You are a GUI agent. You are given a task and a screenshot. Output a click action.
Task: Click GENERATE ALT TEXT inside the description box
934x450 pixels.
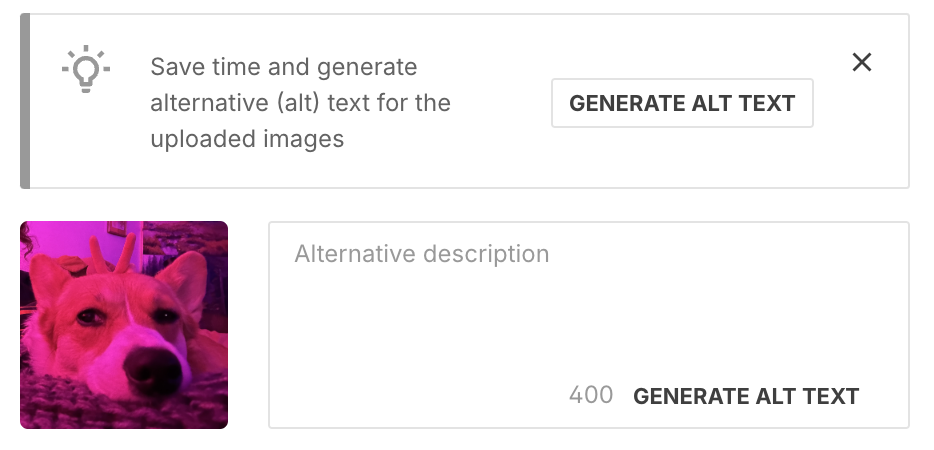(746, 396)
